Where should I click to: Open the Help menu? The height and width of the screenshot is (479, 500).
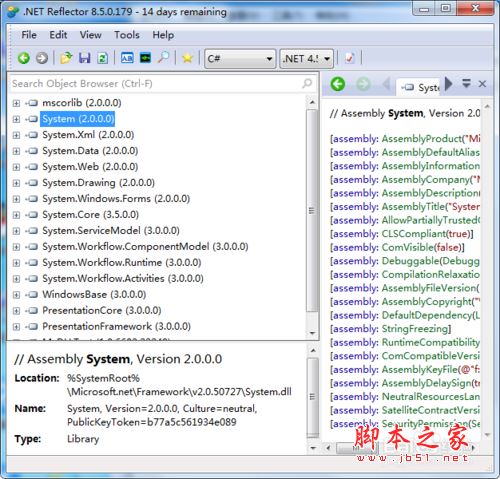pyautogui.click(x=163, y=35)
